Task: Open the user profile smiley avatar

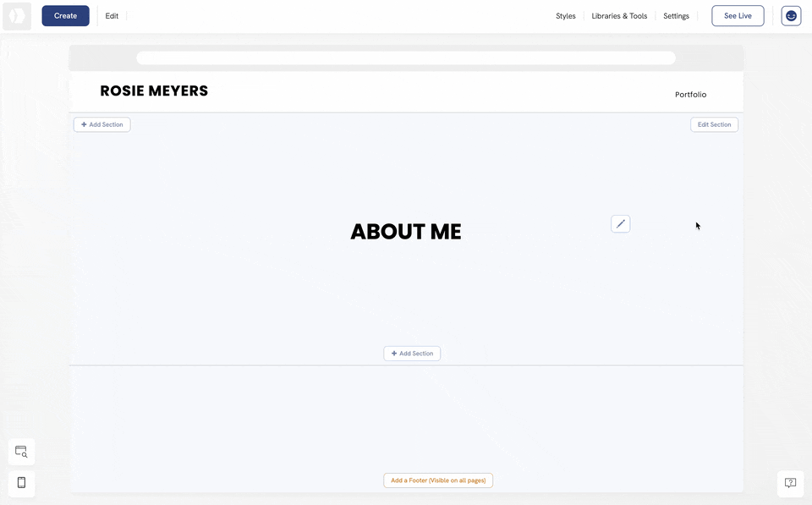Action: [x=791, y=16]
